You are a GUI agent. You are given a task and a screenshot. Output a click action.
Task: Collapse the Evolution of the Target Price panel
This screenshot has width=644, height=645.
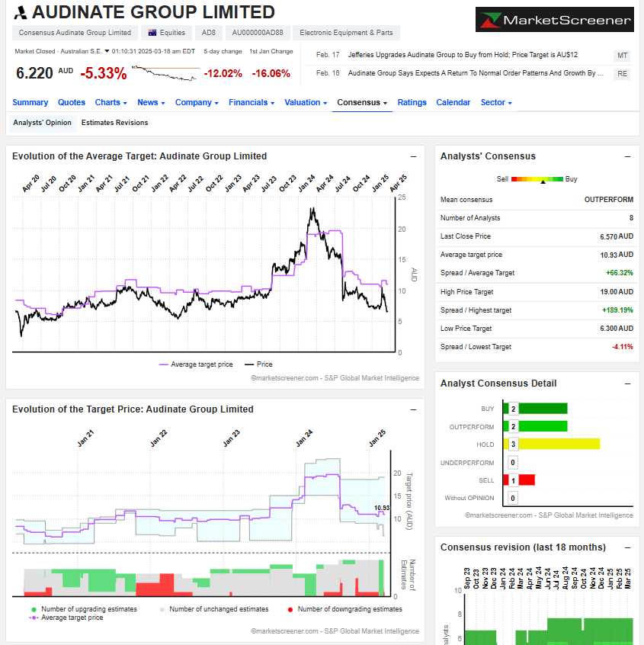413,409
